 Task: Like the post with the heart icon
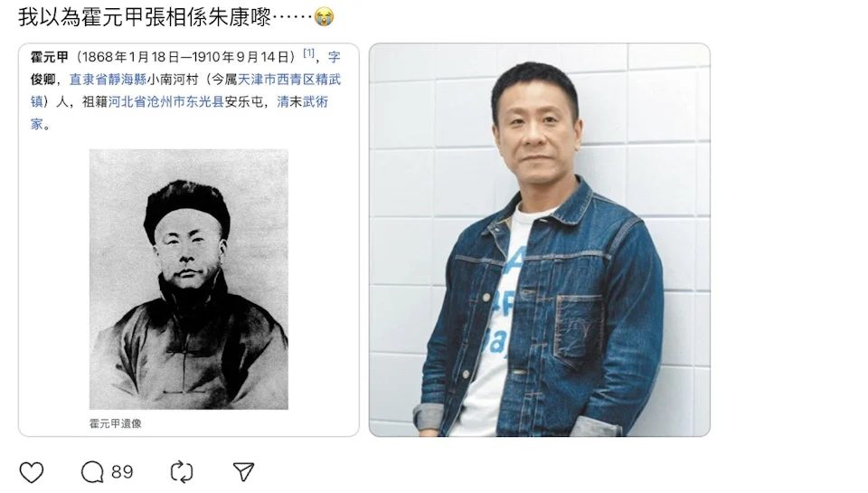32,472
